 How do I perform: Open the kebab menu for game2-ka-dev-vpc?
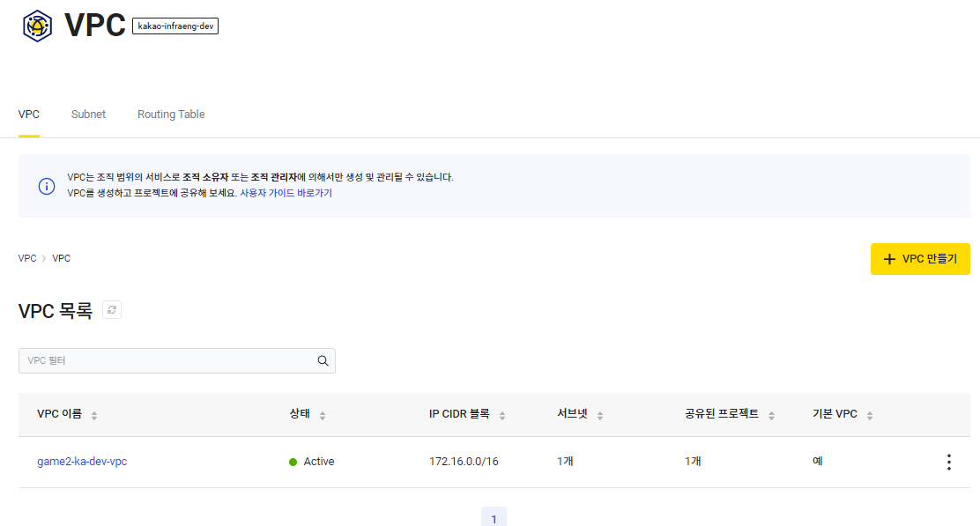pos(948,461)
